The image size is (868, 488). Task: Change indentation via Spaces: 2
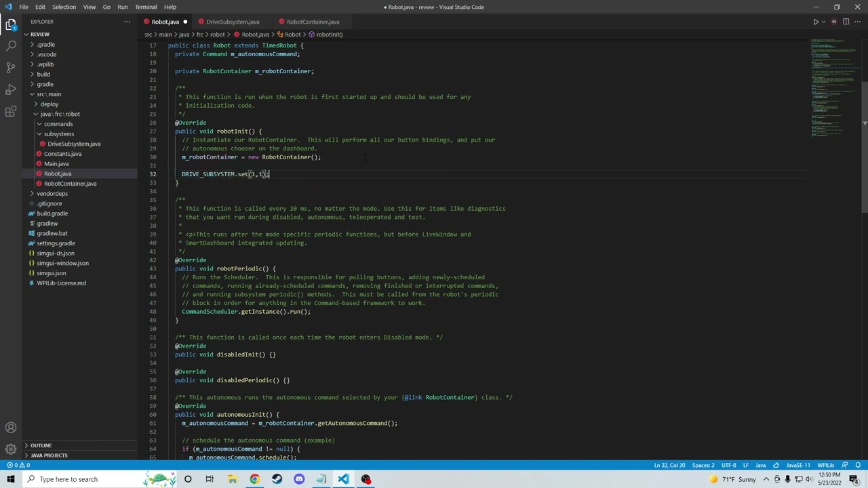pos(703,465)
